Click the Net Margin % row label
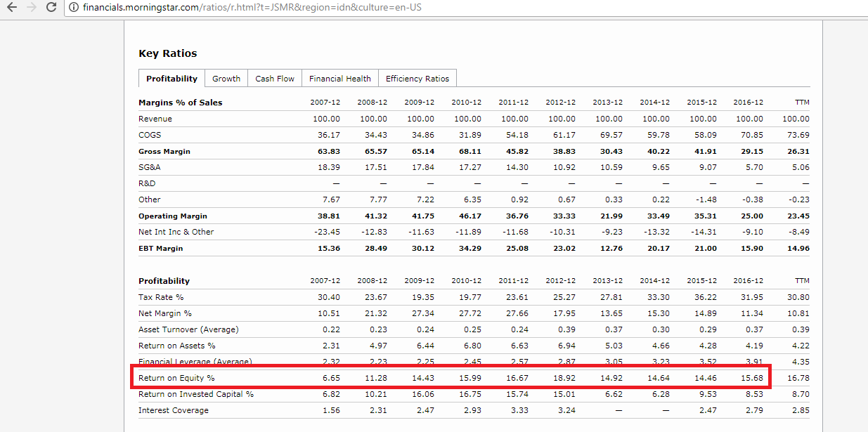This screenshot has height=432, width=868. [165, 313]
